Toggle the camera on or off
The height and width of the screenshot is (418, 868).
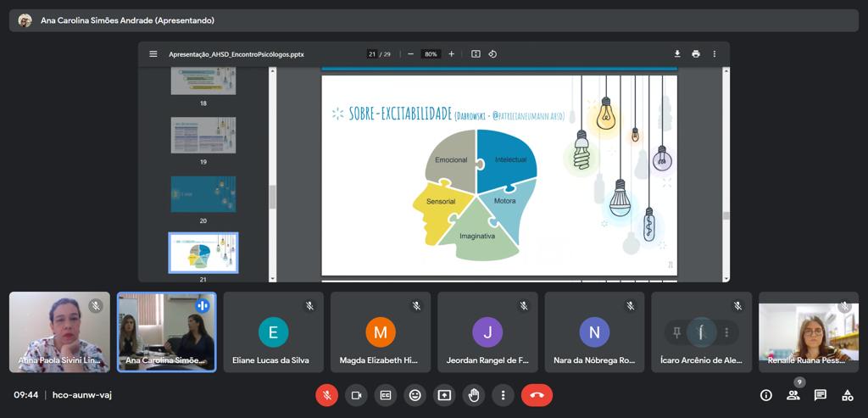click(x=356, y=395)
